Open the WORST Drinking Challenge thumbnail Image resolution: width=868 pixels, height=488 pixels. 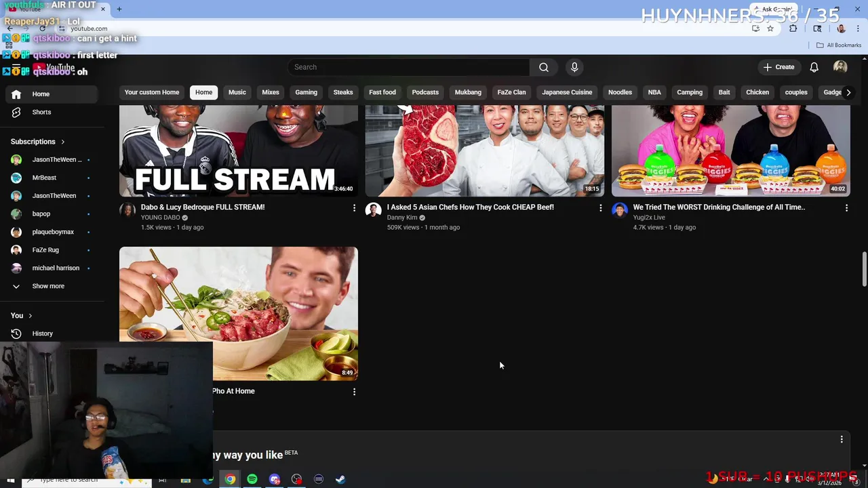coord(731,150)
